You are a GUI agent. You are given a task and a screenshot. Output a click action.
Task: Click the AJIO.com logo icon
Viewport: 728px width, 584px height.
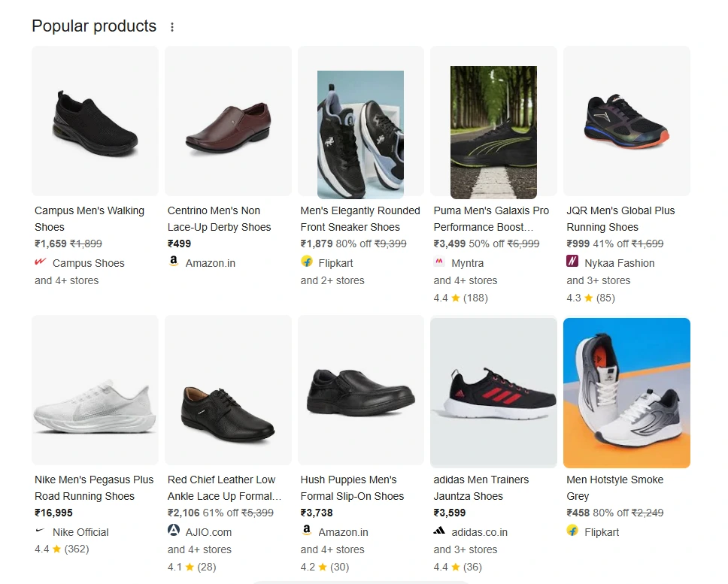174,530
